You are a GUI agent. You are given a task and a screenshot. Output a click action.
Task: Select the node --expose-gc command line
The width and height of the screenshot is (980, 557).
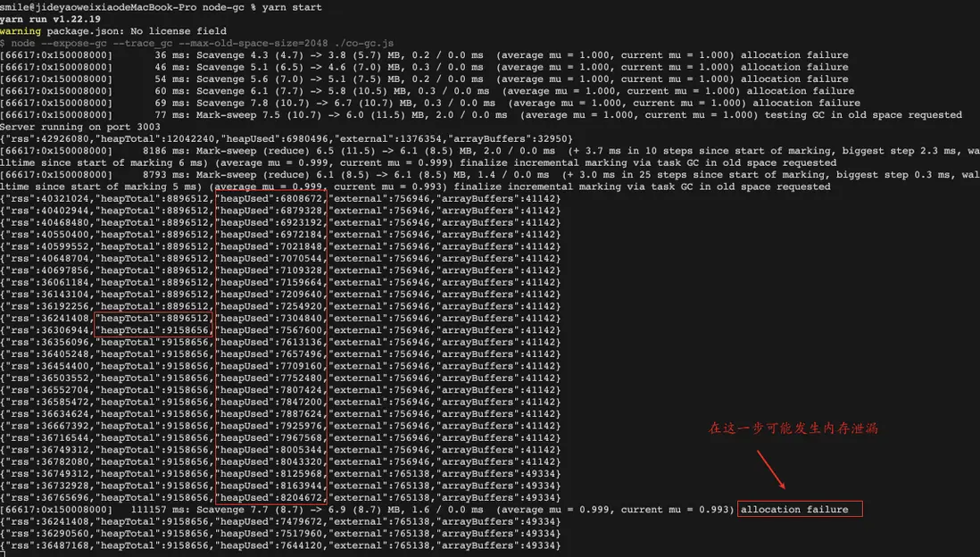point(197,43)
